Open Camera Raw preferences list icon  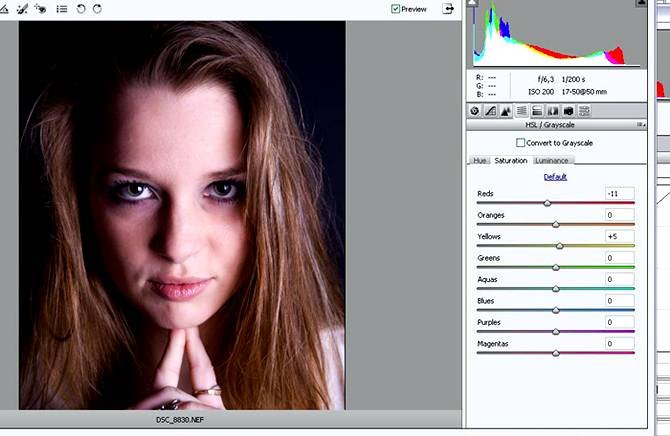[62, 9]
